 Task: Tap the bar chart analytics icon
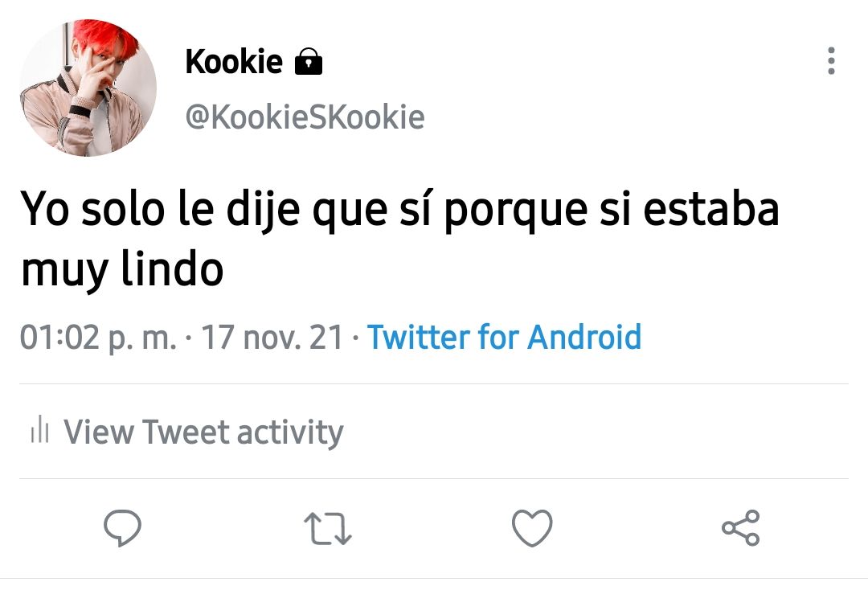point(40,431)
